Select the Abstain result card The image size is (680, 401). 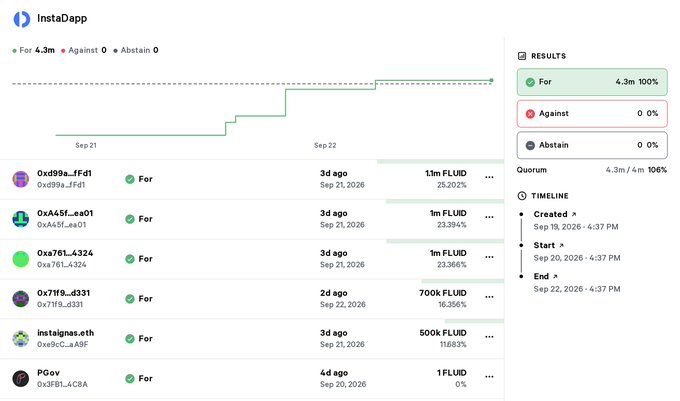592,145
